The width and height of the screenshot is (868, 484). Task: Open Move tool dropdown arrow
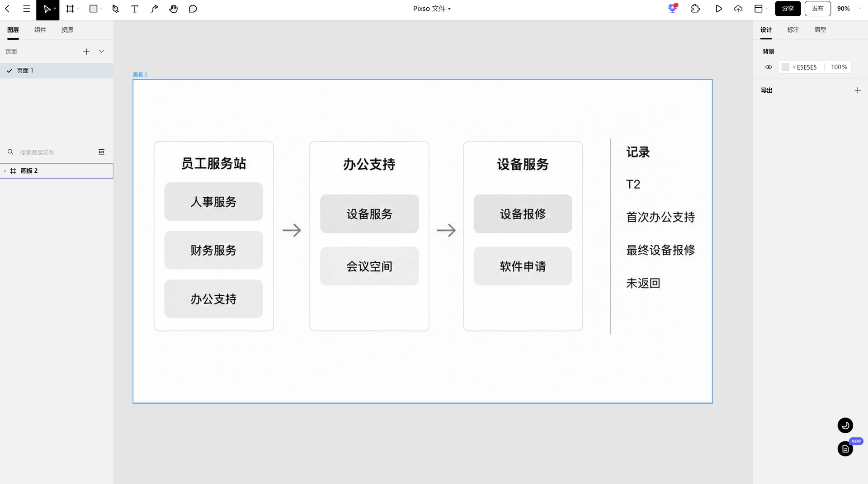(x=55, y=9)
